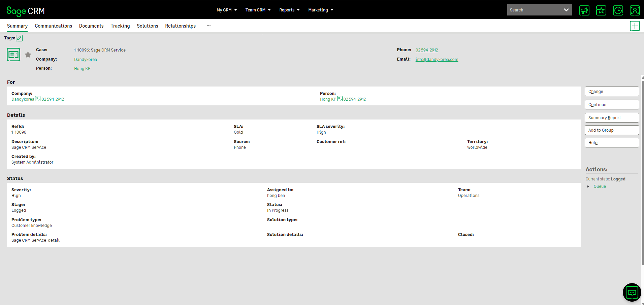Click the green plus New icon
This screenshot has height=305, width=644.
click(x=635, y=26)
